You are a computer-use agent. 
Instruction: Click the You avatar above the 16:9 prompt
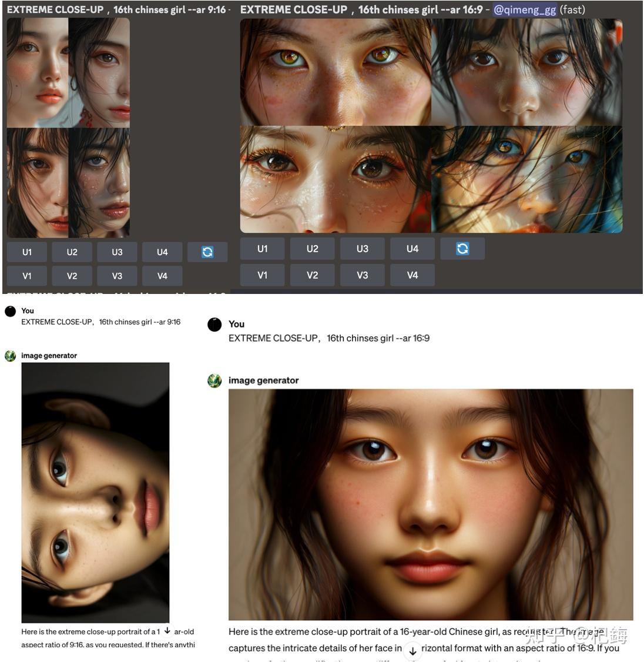pyautogui.click(x=214, y=325)
